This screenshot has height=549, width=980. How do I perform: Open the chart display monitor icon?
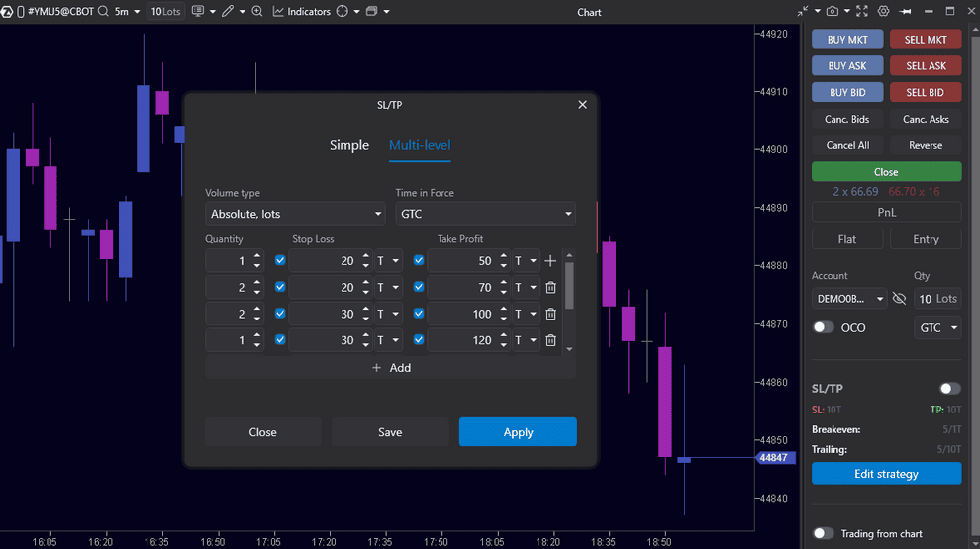point(198,11)
